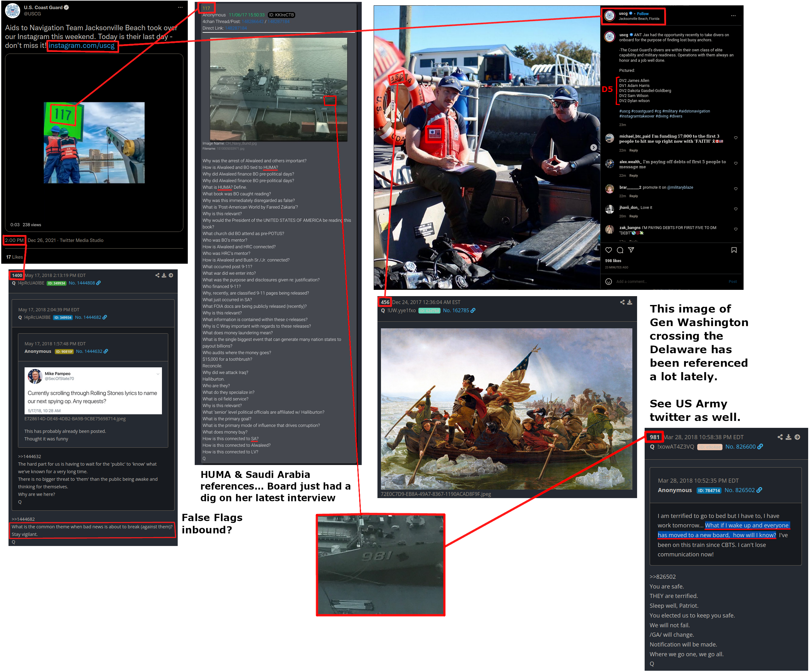Viewport: 811px width, 672px height.
Task: Open the No. 1444808 post link
Action: [82, 283]
